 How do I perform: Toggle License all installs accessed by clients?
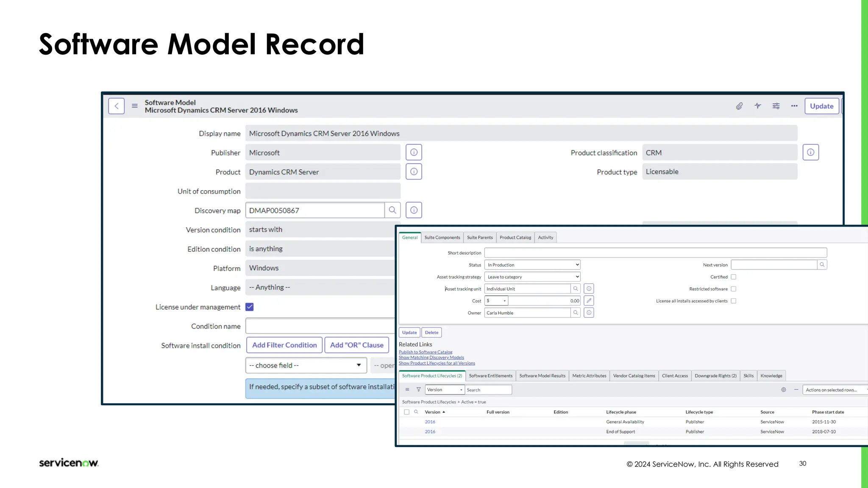click(733, 301)
